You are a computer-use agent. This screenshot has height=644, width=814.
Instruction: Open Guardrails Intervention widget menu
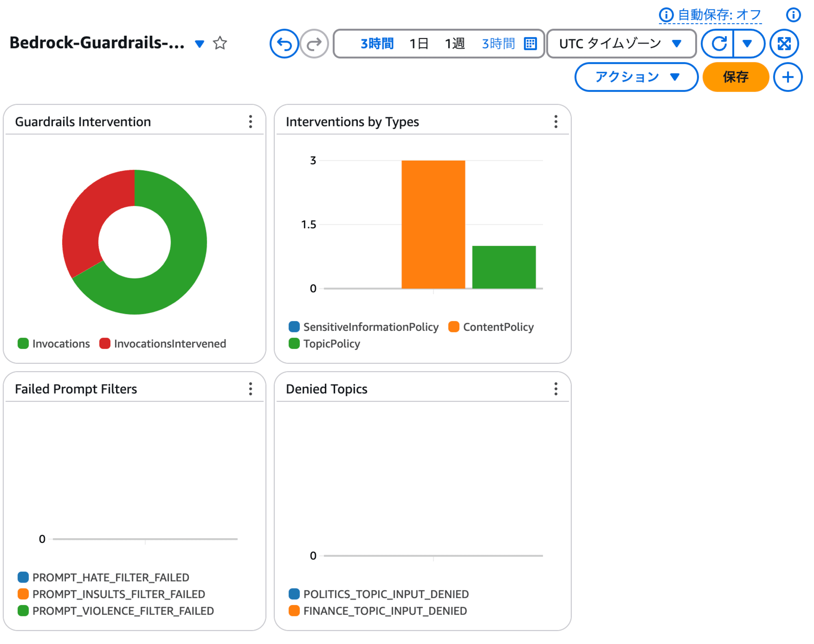[251, 122]
